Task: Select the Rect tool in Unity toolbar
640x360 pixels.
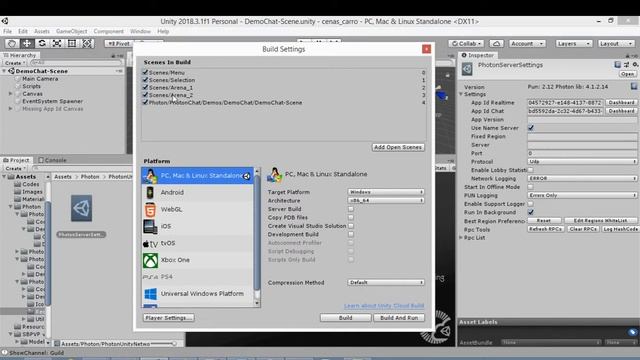Action: coord(72,43)
